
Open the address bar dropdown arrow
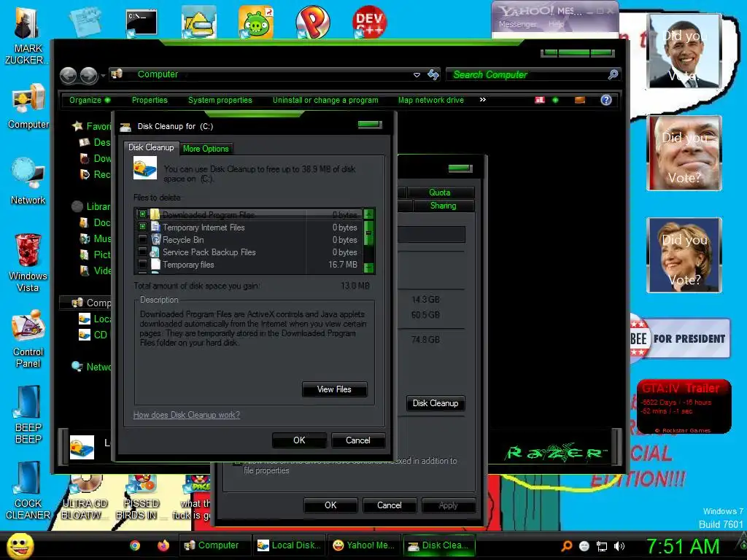point(417,75)
